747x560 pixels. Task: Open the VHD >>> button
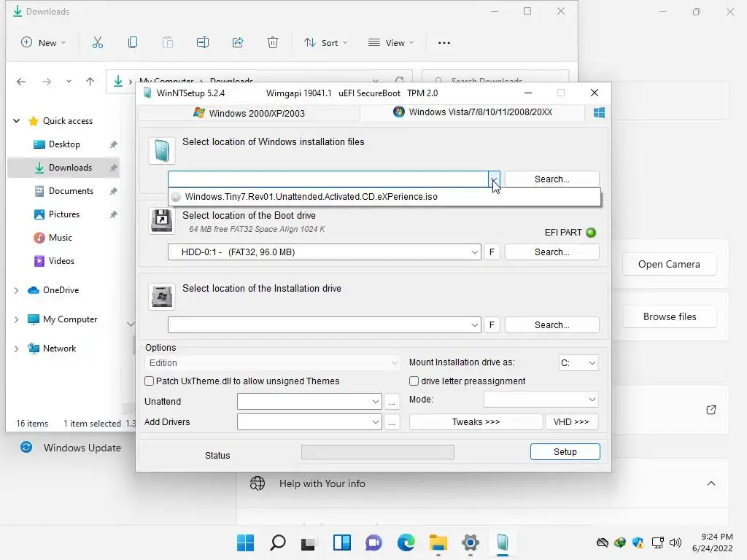coord(571,422)
